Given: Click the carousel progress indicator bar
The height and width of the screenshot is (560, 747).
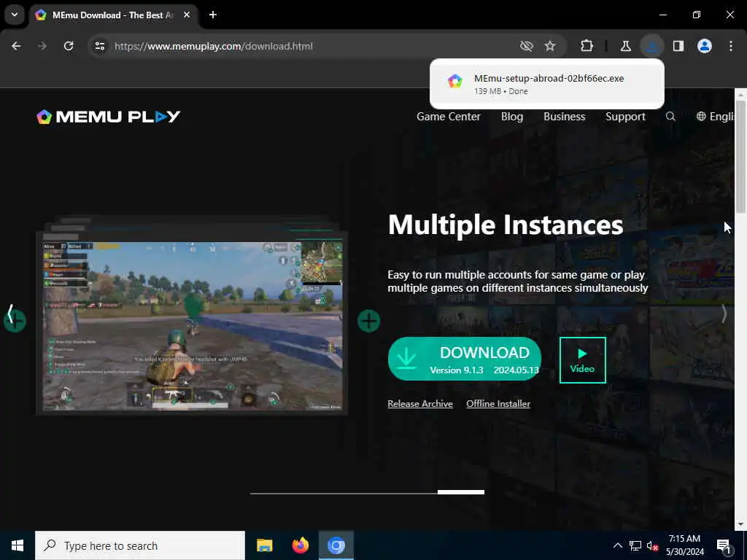Looking at the screenshot, I should coord(368,492).
